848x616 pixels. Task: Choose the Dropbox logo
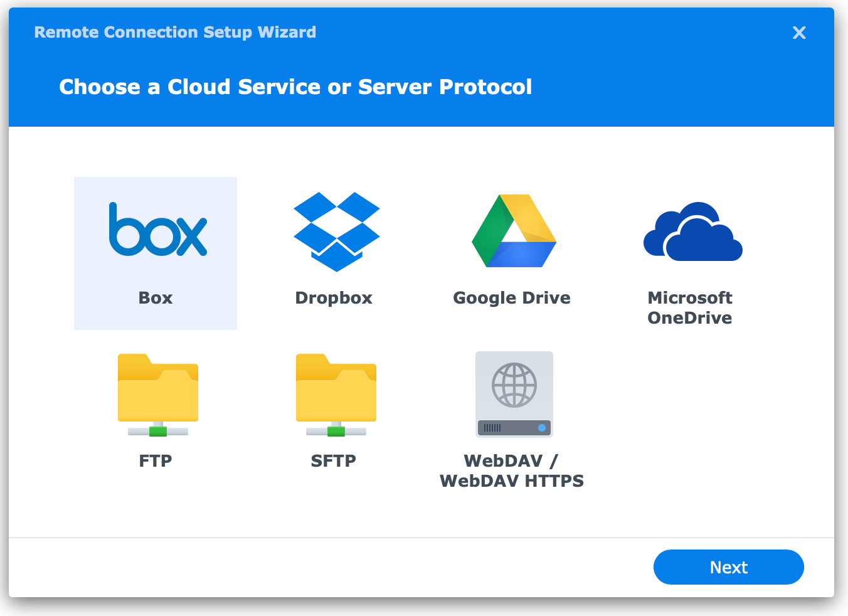click(337, 231)
